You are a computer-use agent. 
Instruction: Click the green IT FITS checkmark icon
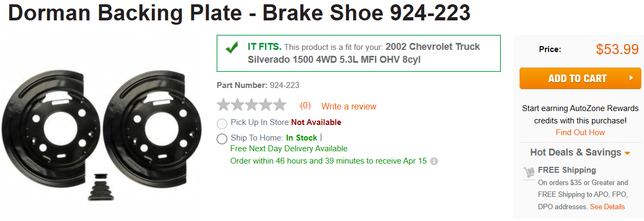click(232, 48)
